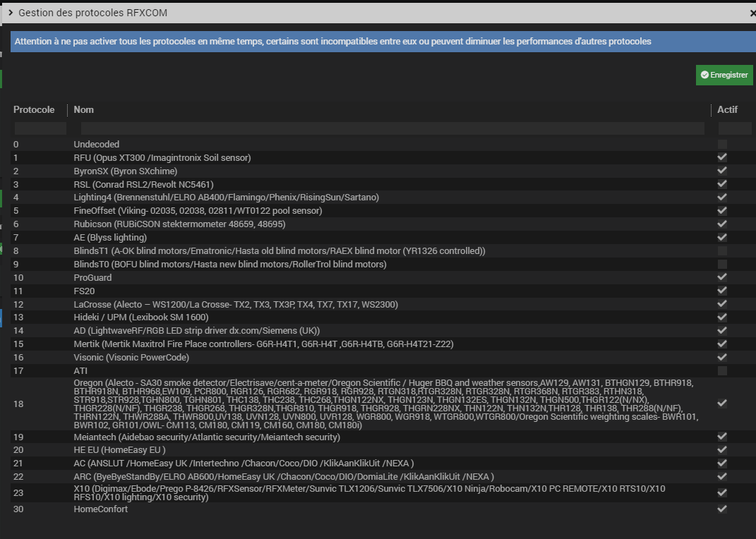Select 'Rubicson' stektermometer row name

pos(179,224)
